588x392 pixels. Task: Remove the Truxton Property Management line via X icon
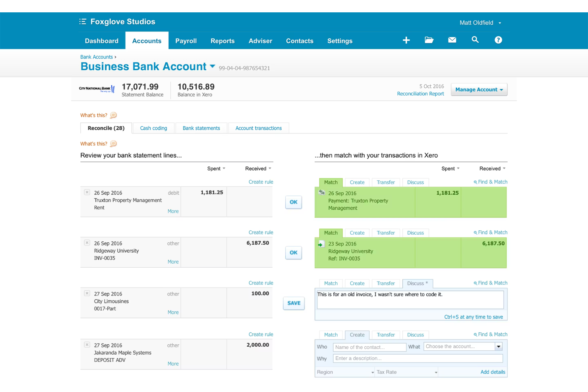pos(87,192)
